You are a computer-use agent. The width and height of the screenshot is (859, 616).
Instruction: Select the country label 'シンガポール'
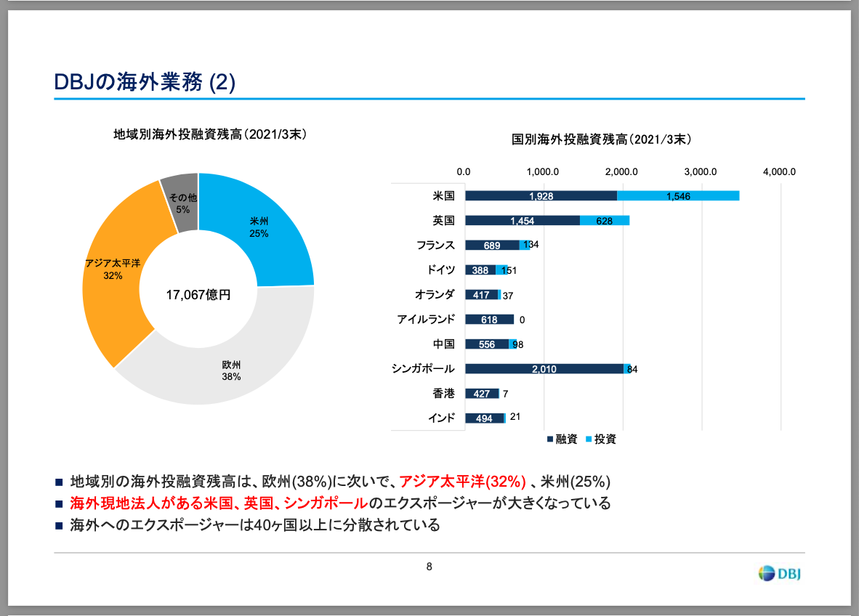(x=423, y=368)
